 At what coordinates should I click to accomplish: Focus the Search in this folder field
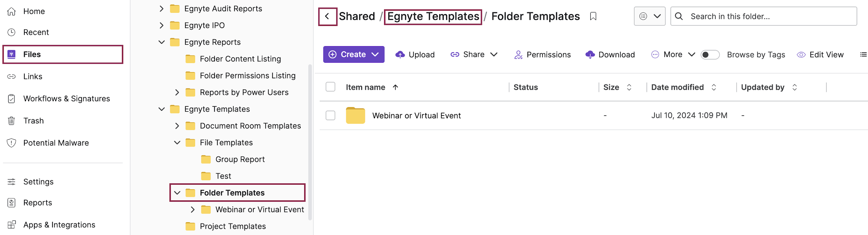pyautogui.click(x=763, y=16)
